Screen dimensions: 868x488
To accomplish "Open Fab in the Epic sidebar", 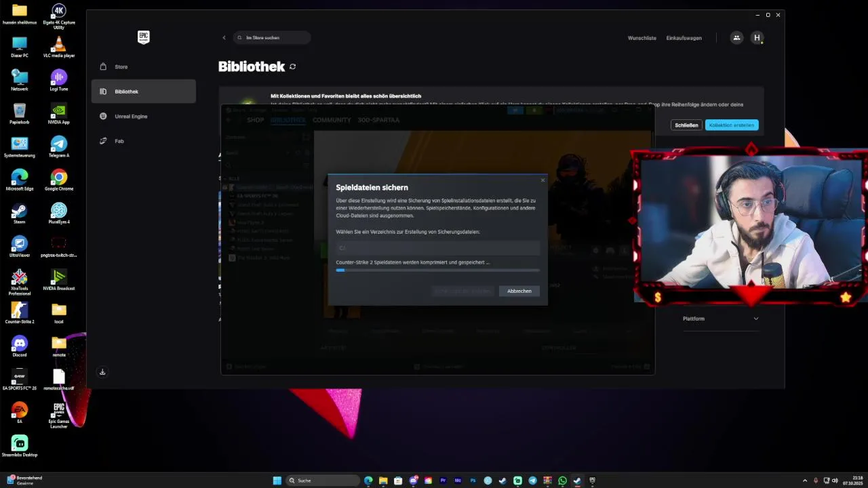I will pos(144,141).
